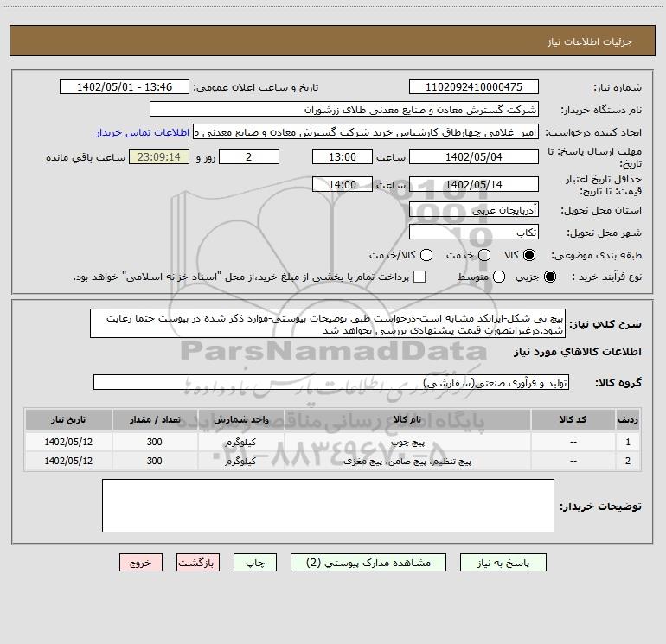This screenshot has height=644, width=666.
Task: Click the validity hour field 14:00
Action: click(x=343, y=184)
